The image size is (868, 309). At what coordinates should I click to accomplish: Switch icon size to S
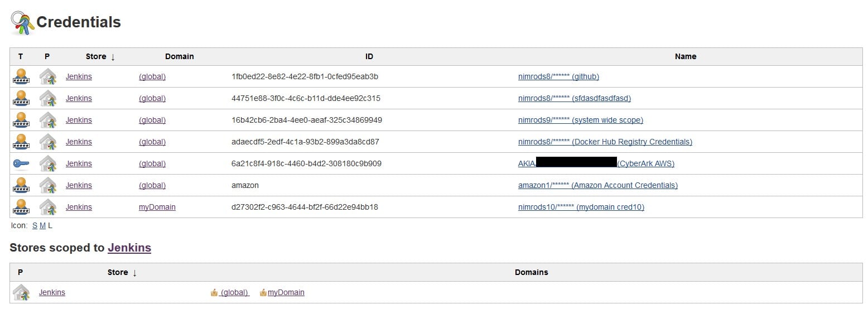[35, 225]
